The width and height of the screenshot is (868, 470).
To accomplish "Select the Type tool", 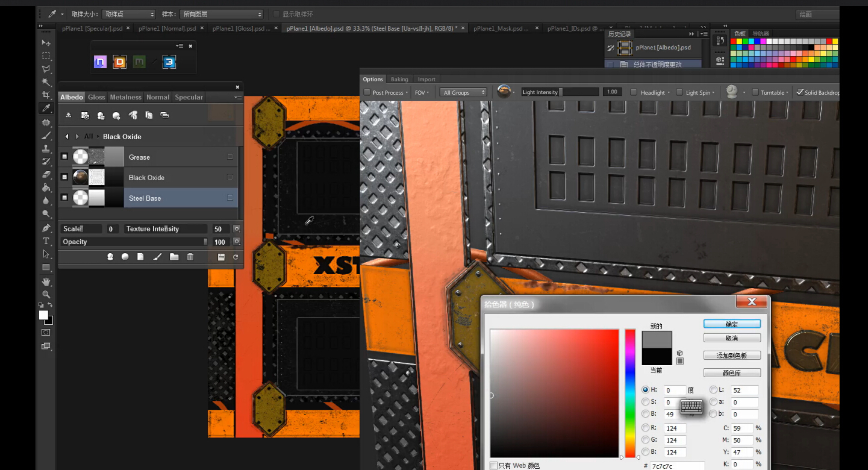I will click(x=46, y=241).
